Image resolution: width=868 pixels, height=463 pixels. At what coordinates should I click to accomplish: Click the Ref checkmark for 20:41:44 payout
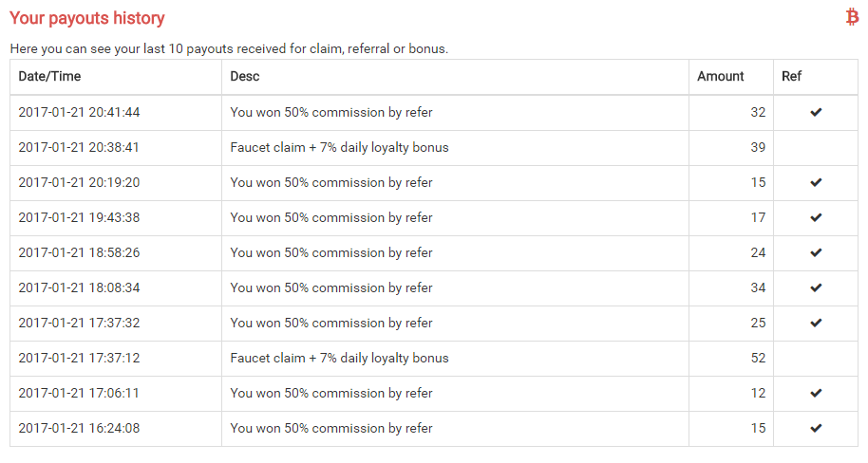tap(816, 112)
